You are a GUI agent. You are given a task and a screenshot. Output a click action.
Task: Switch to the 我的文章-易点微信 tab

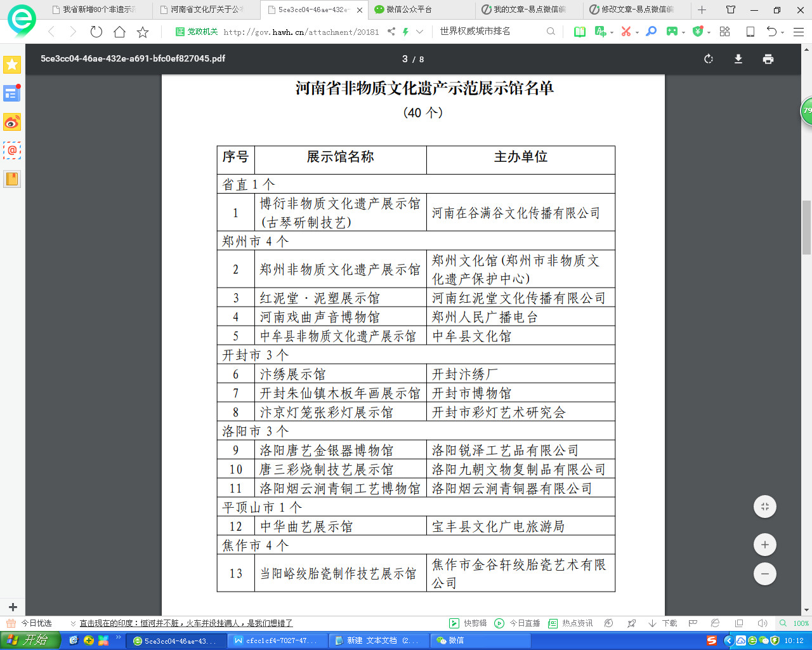(529, 10)
